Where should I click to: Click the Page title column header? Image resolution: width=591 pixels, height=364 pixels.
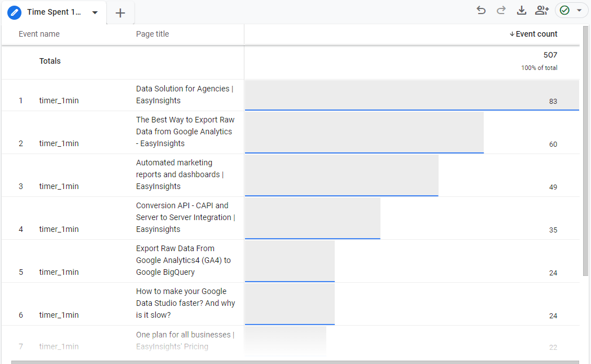click(152, 34)
